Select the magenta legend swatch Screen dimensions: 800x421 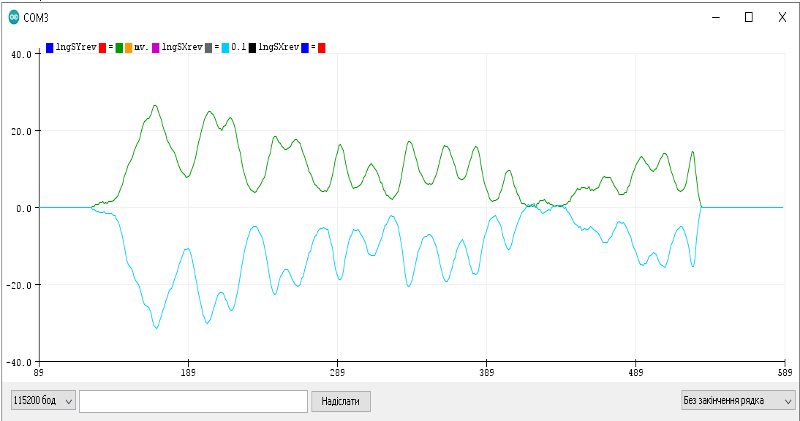tap(155, 47)
